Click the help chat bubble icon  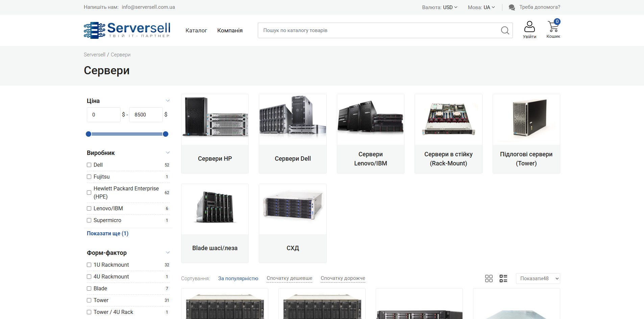pyautogui.click(x=512, y=7)
